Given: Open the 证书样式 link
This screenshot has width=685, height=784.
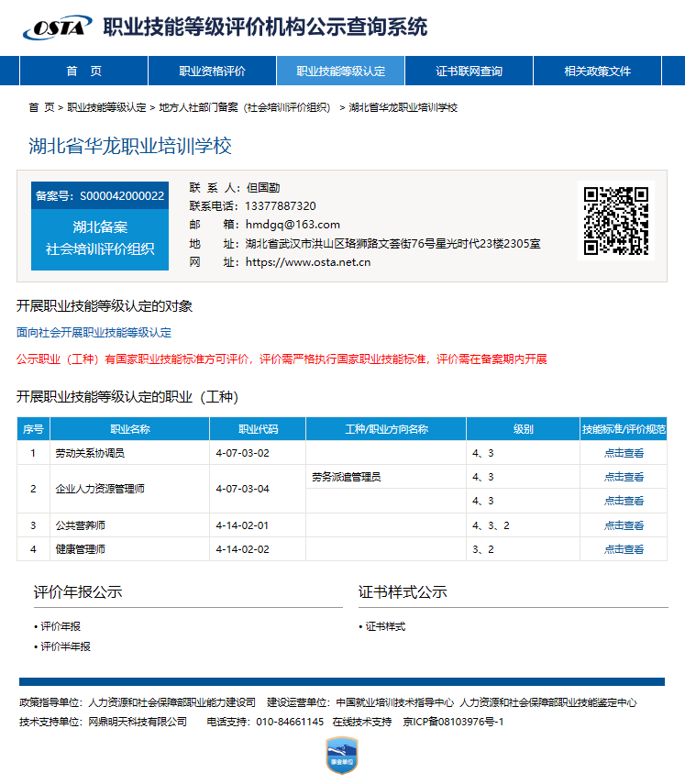Looking at the screenshot, I should (x=385, y=626).
